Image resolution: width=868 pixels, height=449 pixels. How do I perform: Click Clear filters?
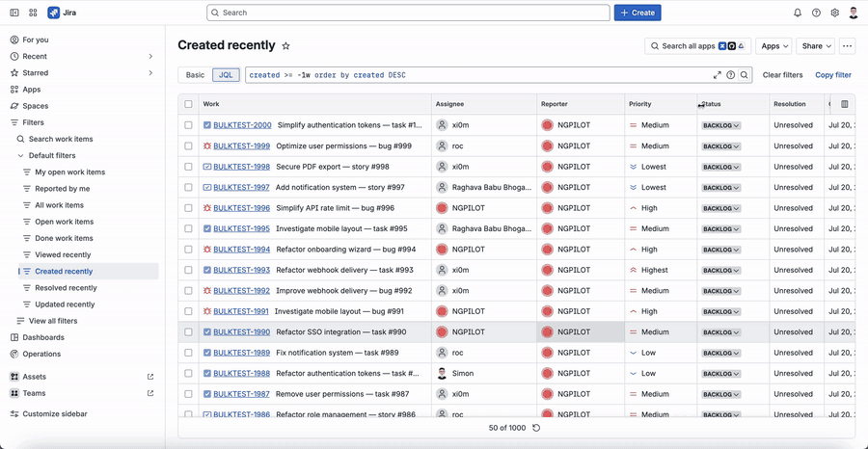pos(782,75)
